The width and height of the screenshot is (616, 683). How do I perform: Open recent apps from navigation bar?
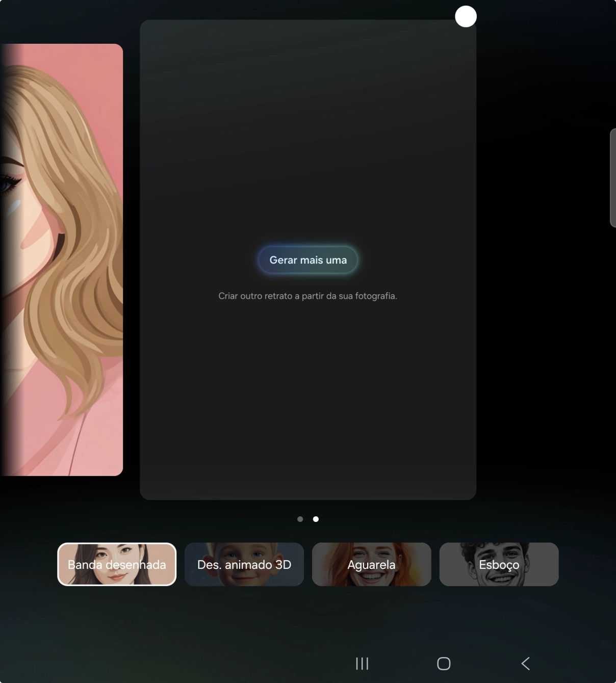point(362,663)
